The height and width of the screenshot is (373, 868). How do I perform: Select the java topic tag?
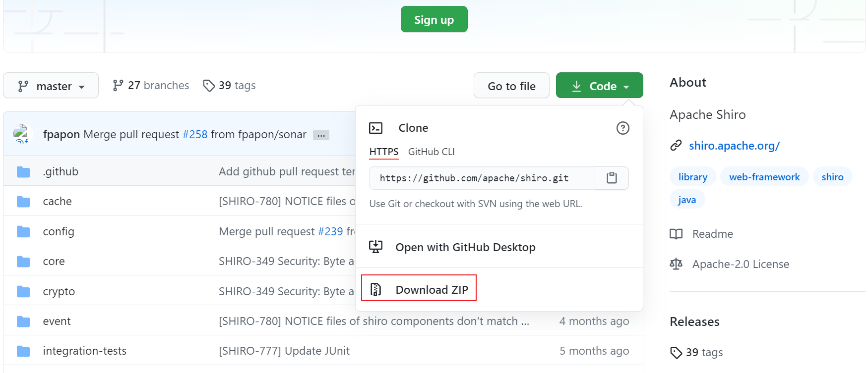687,200
